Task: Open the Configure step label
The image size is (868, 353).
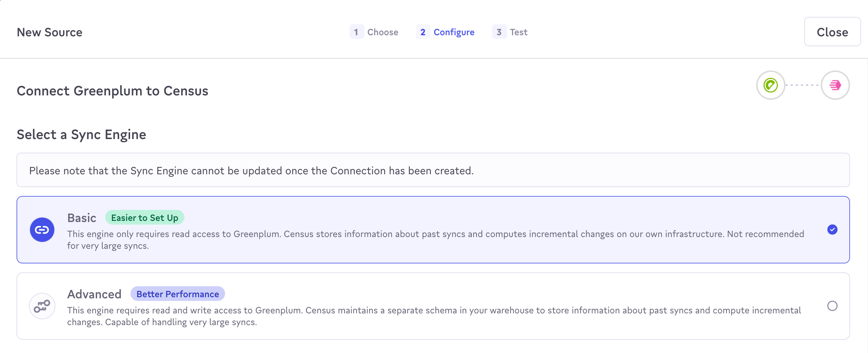Action: coord(454,32)
